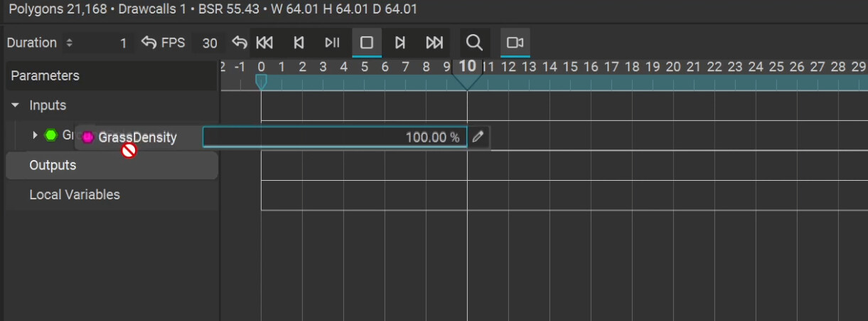Viewport: 868px width, 321px height.
Task: Toggle the camera icon button
Action: [x=515, y=43]
